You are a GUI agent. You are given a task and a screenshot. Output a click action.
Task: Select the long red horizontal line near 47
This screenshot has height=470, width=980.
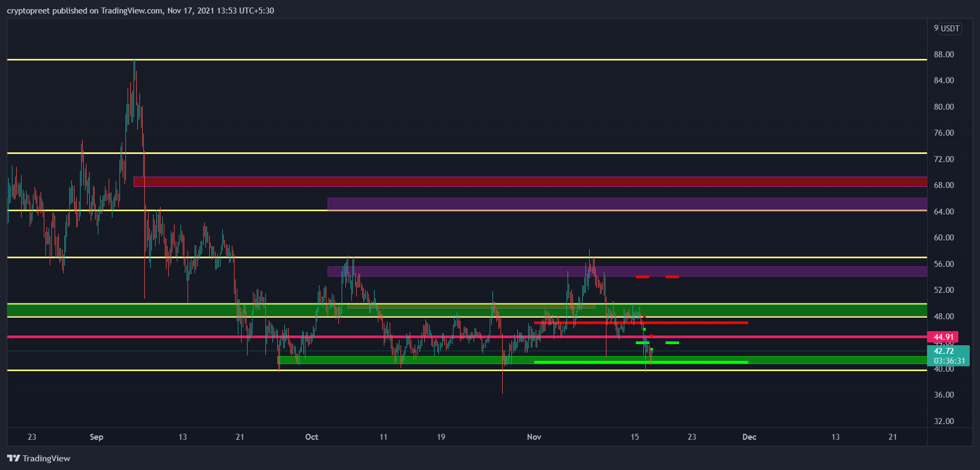point(641,323)
